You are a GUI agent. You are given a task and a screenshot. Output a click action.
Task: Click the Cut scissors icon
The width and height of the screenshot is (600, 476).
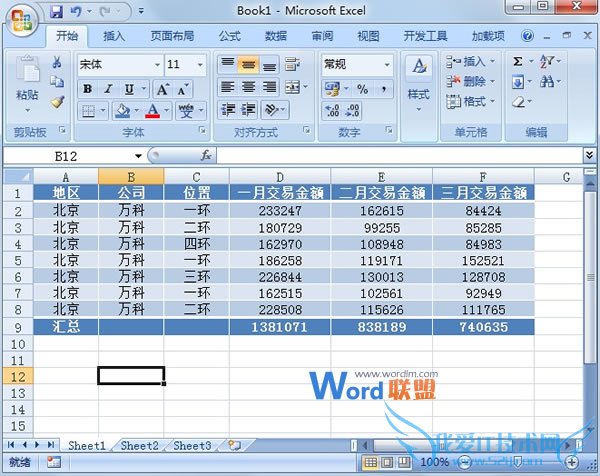57,62
